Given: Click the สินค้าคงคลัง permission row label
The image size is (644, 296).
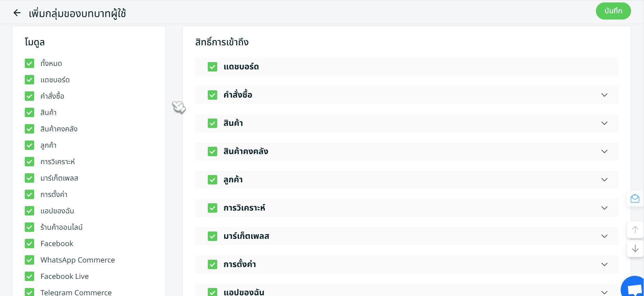Looking at the screenshot, I should pos(245,152).
